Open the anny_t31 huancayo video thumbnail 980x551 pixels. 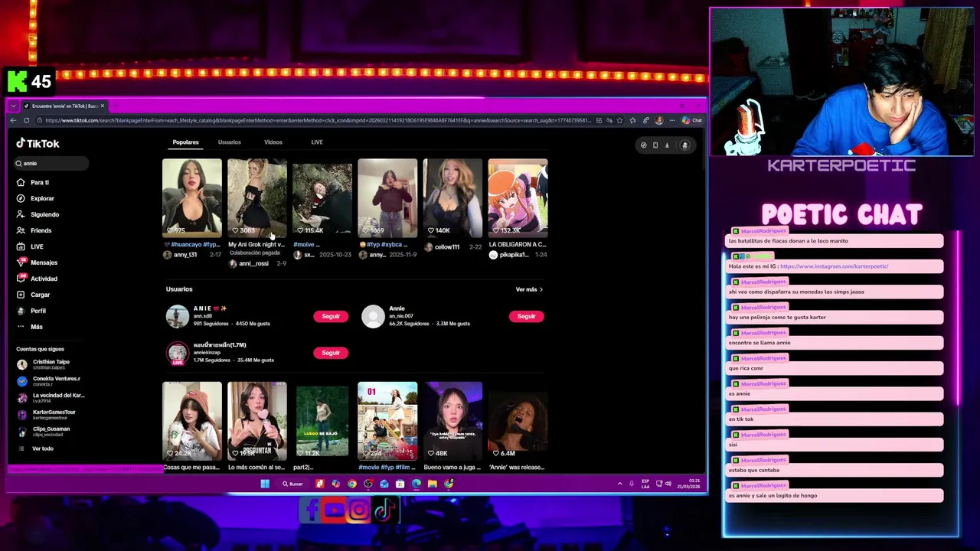(x=192, y=197)
